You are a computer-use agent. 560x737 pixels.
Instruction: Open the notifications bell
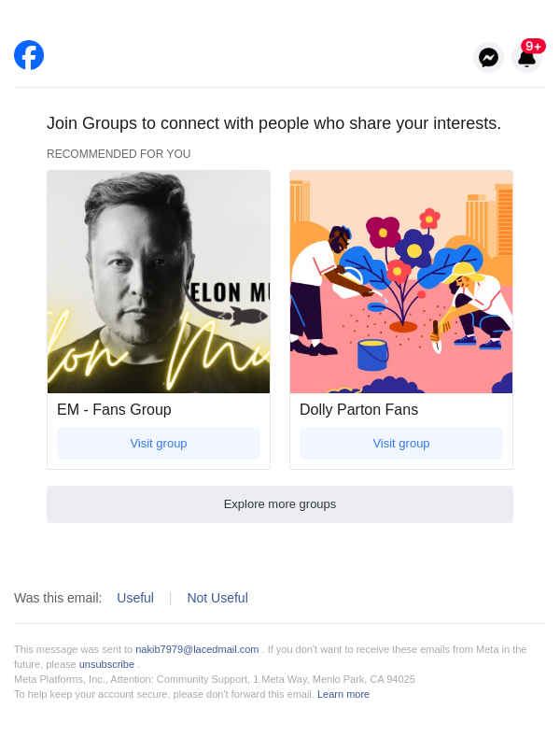point(525,61)
